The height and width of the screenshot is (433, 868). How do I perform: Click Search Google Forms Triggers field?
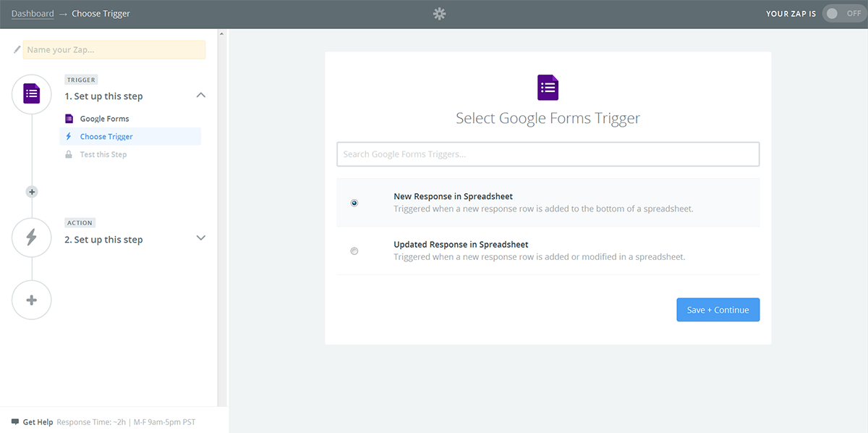click(x=548, y=154)
